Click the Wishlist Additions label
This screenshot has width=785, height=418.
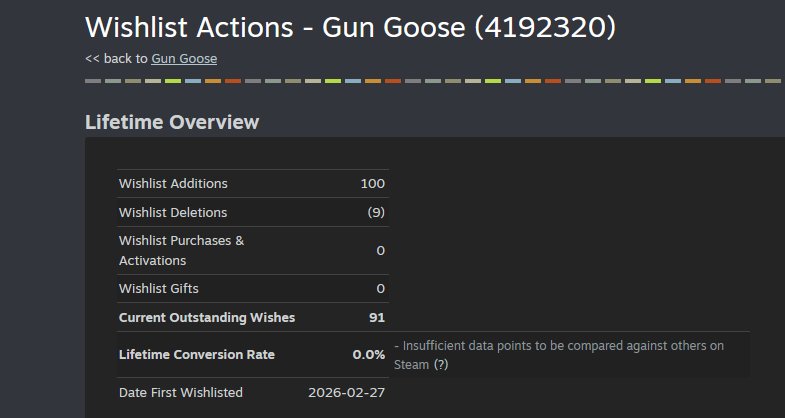coord(173,183)
